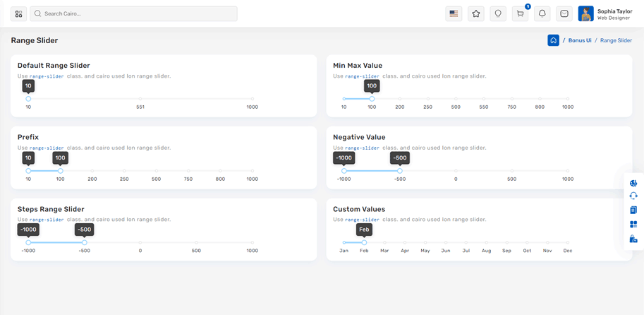Open Sophia Taylor profile menu
This screenshot has width=644, height=315.
[605, 13]
